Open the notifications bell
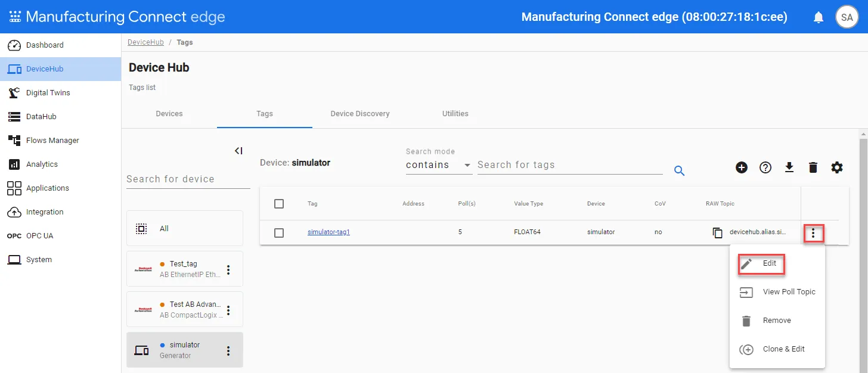The width and height of the screenshot is (868, 373). [x=819, y=17]
